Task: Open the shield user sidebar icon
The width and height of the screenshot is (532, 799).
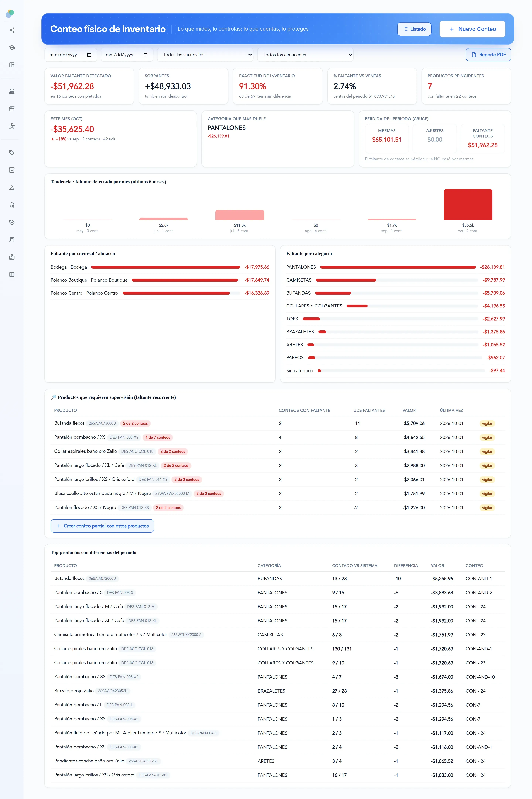Action: click(12, 205)
